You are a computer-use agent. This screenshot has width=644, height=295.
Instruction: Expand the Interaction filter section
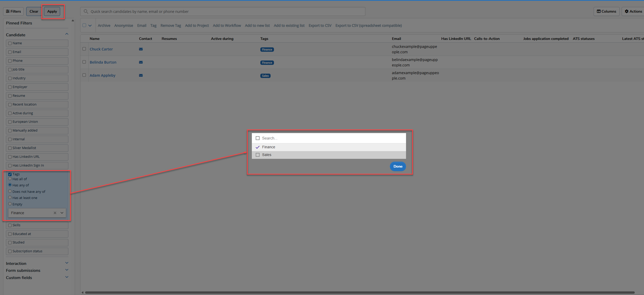67,263
